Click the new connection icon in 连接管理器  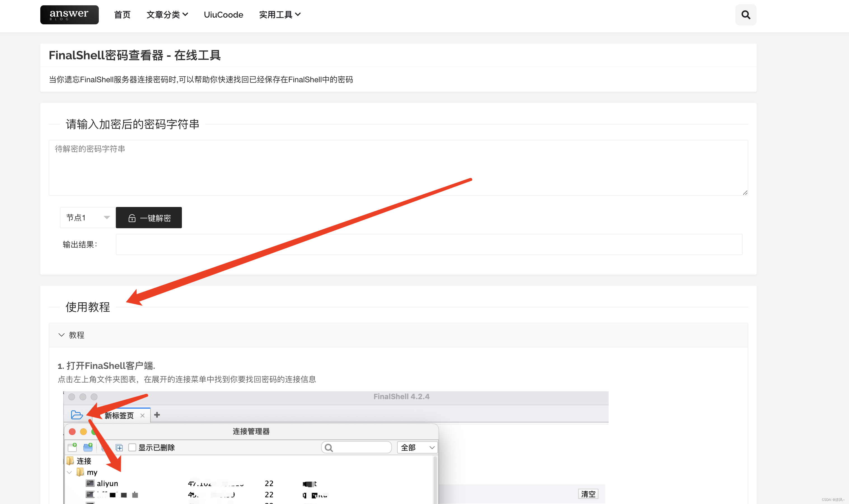[72, 447]
